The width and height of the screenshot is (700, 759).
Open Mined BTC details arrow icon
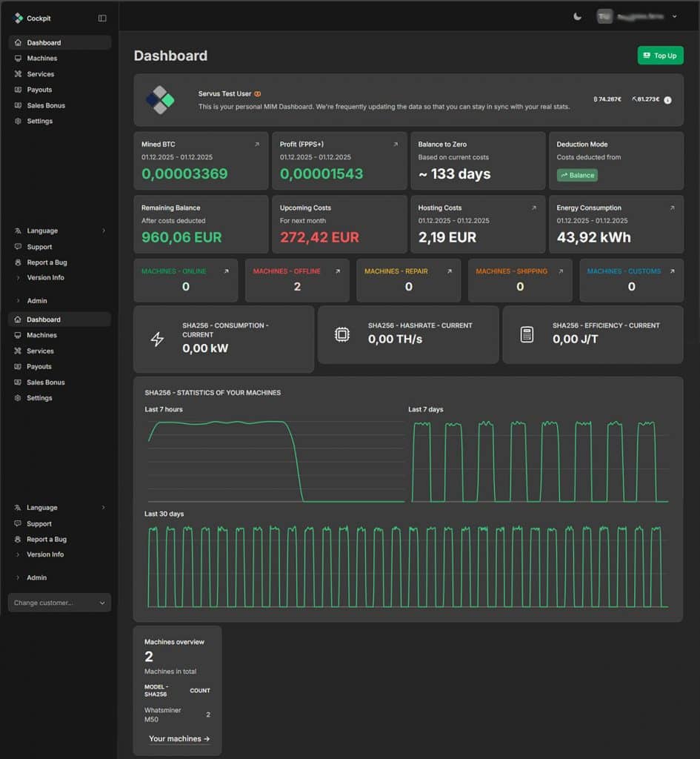[257, 145]
